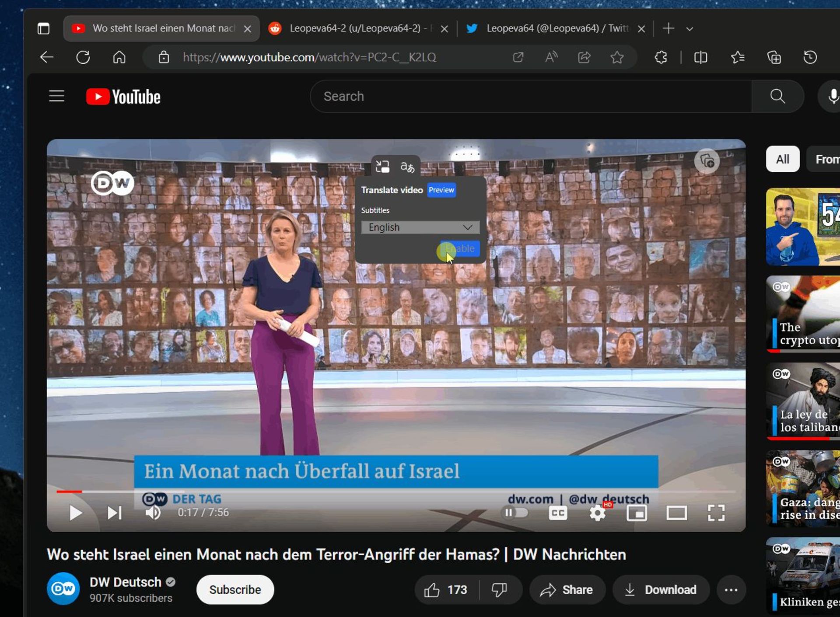Screen dimensions: 840x617
Task: Open Collections panel in toolbar
Action: tap(774, 57)
